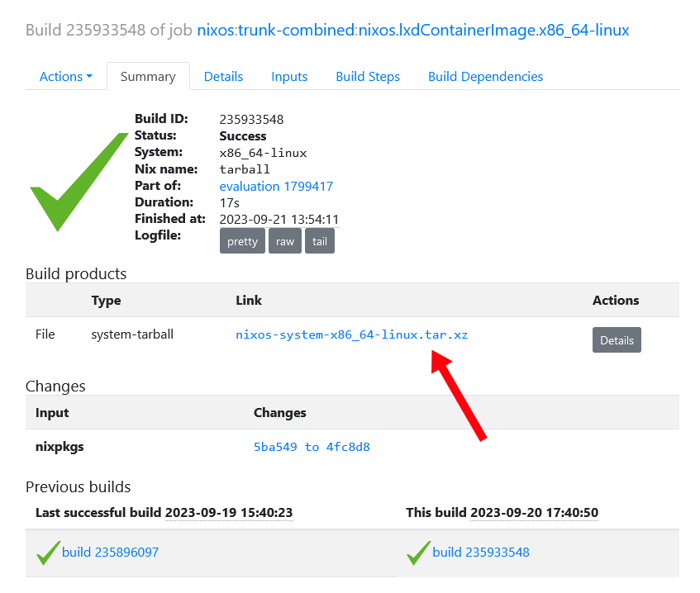Click the large green success checkmark icon
Image resolution: width=700 pixels, height=593 pixels.
click(x=79, y=182)
